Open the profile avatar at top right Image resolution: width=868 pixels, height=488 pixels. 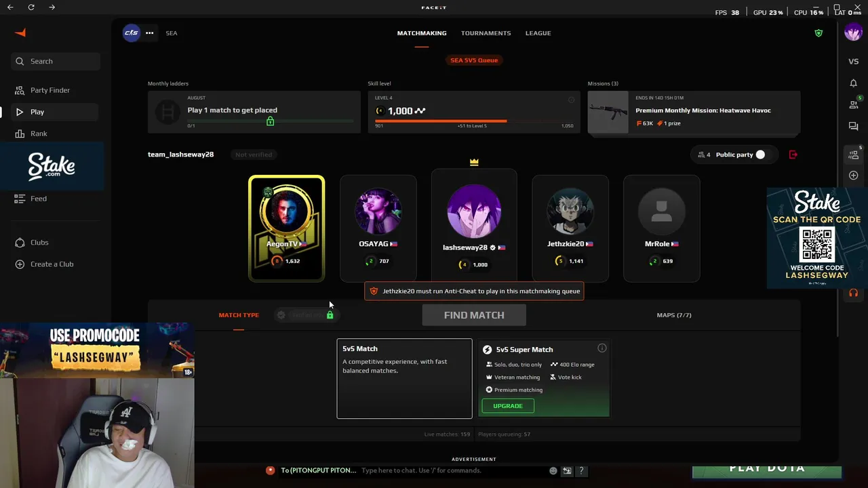pos(853,32)
